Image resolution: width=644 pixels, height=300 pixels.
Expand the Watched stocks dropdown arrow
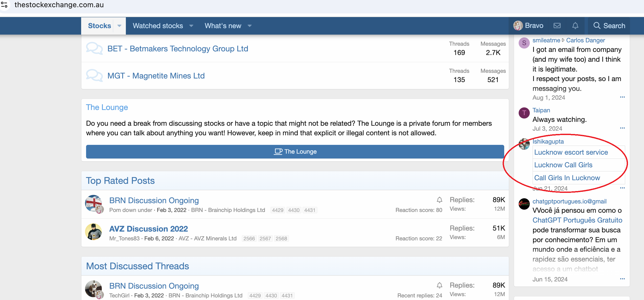pyautogui.click(x=191, y=26)
